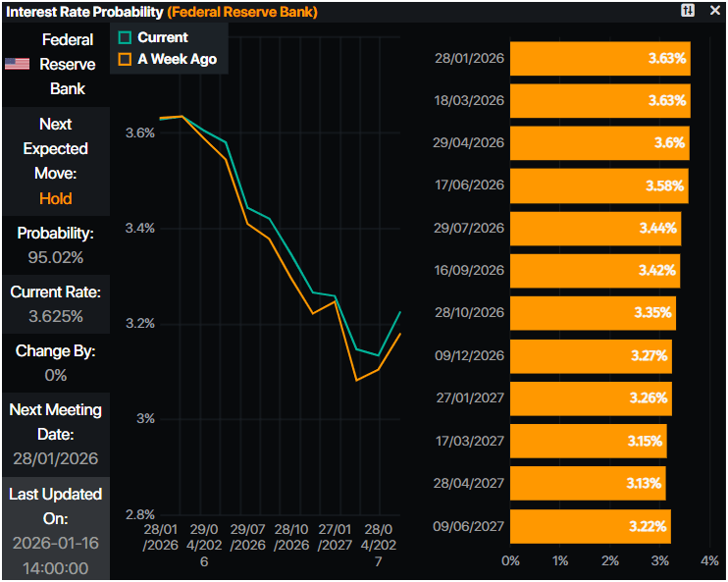Select the 16/09/2026 bar showing 3.42%
This screenshot has width=728, height=582.
pyautogui.click(x=594, y=270)
